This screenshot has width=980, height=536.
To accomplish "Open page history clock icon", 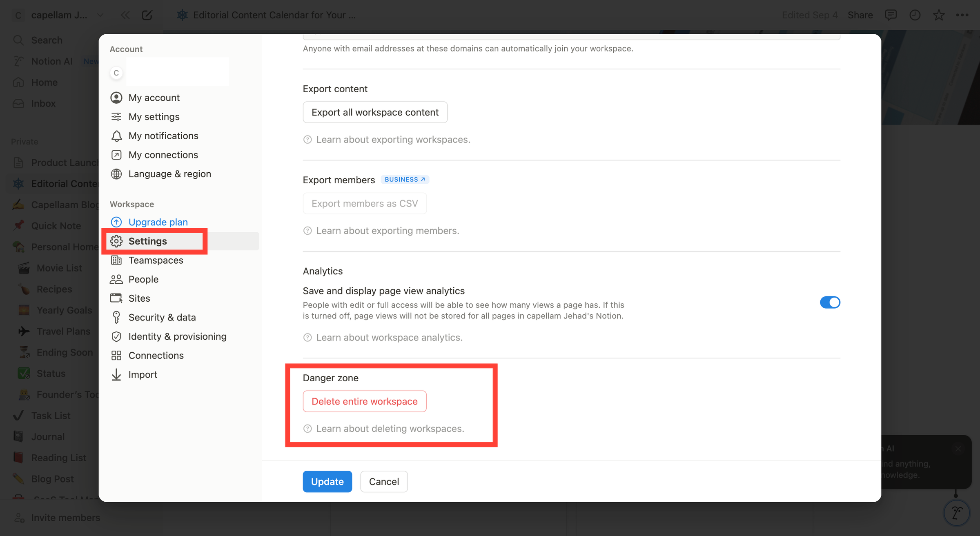I will (915, 15).
